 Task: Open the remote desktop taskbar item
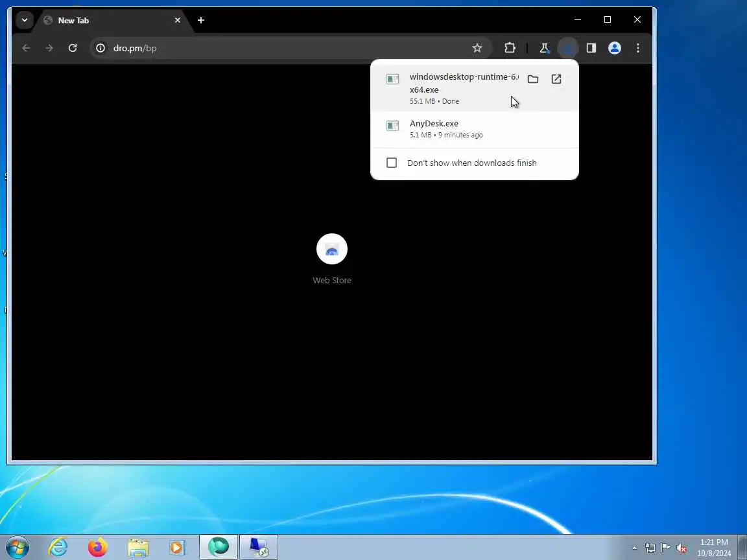(259, 547)
